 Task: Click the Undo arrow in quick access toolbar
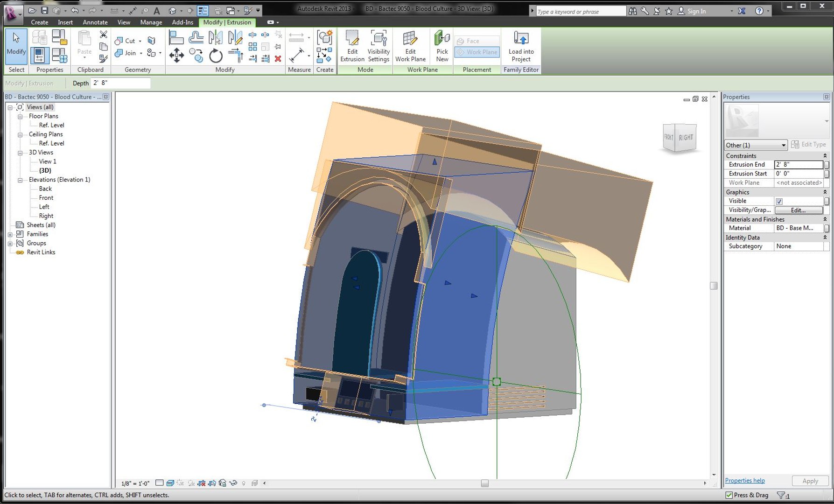coord(75,10)
